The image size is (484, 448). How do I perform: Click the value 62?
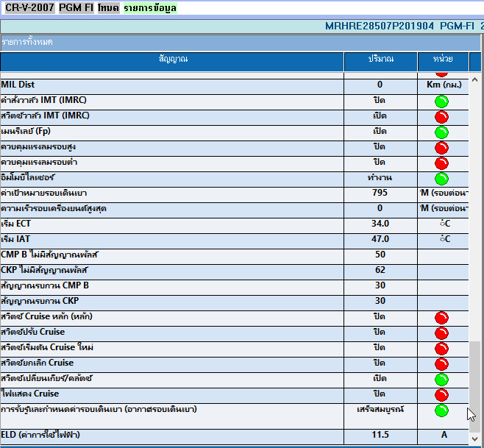click(380, 270)
